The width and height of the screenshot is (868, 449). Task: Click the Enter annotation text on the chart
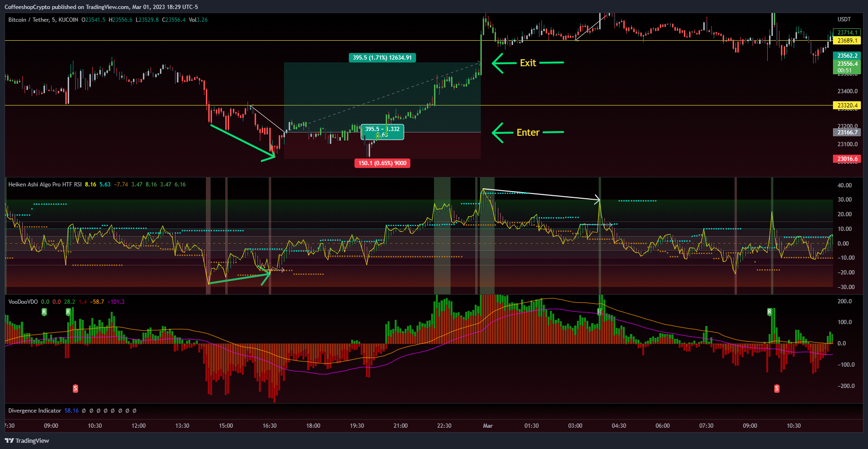(528, 132)
